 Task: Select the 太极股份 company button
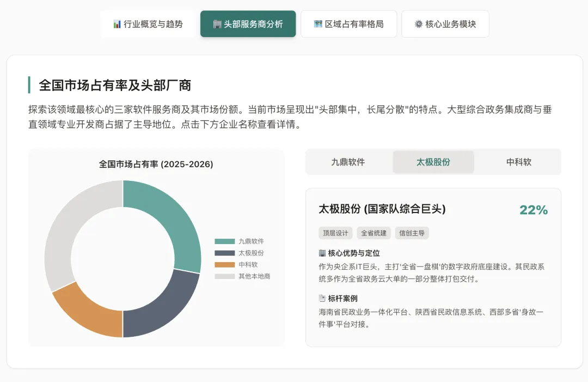pyautogui.click(x=433, y=162)
